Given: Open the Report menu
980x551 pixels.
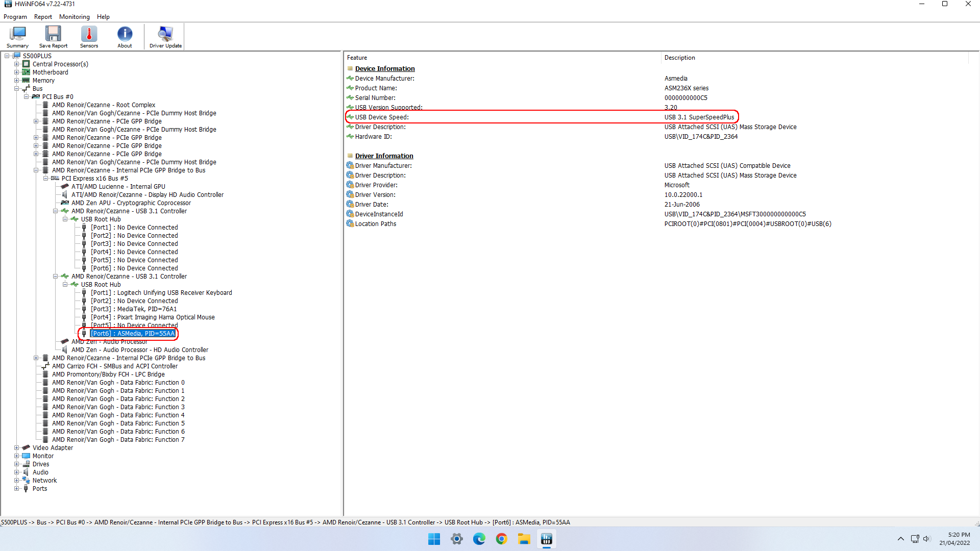Looking at the screenshot, I should point(43,17).
